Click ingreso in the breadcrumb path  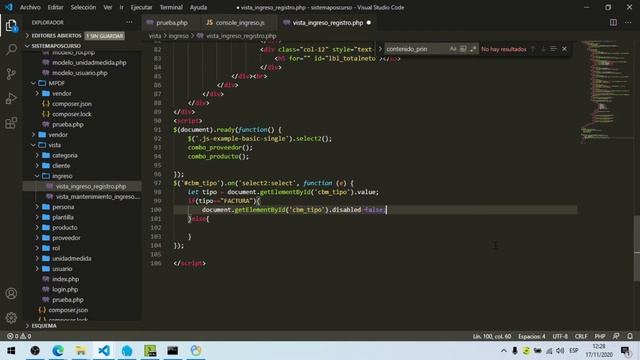coord(178,36)
